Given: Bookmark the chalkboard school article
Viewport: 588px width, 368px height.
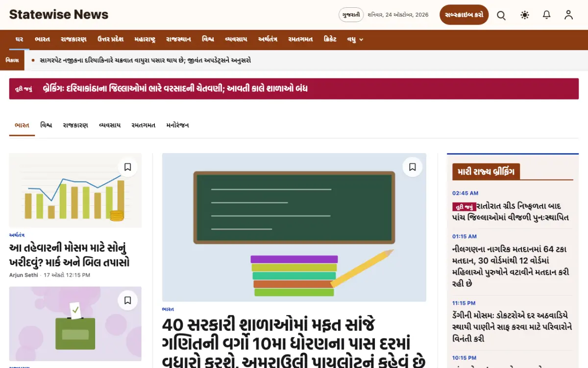Looking at the screenshot, I should [x=413, y=167].
